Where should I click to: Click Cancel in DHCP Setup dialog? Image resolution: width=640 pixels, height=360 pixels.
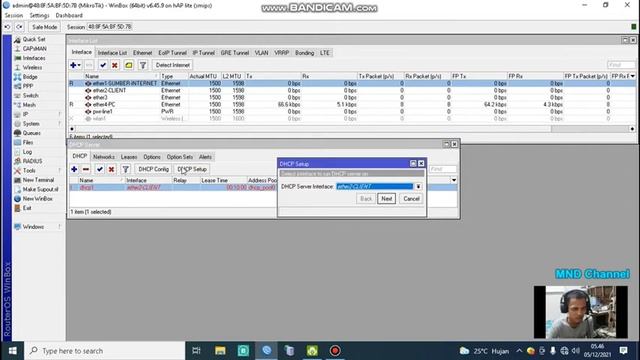point(411,199)
